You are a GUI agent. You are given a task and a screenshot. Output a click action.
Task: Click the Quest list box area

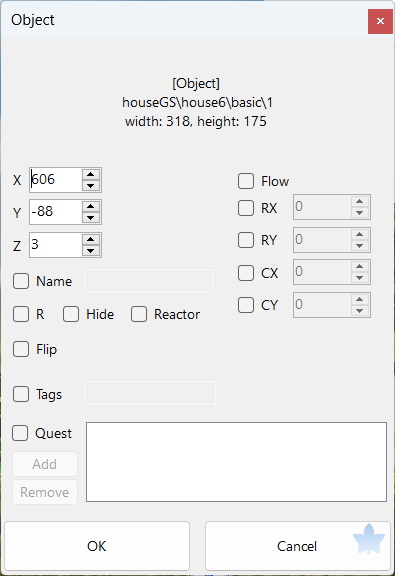click(x=236, y=462)
